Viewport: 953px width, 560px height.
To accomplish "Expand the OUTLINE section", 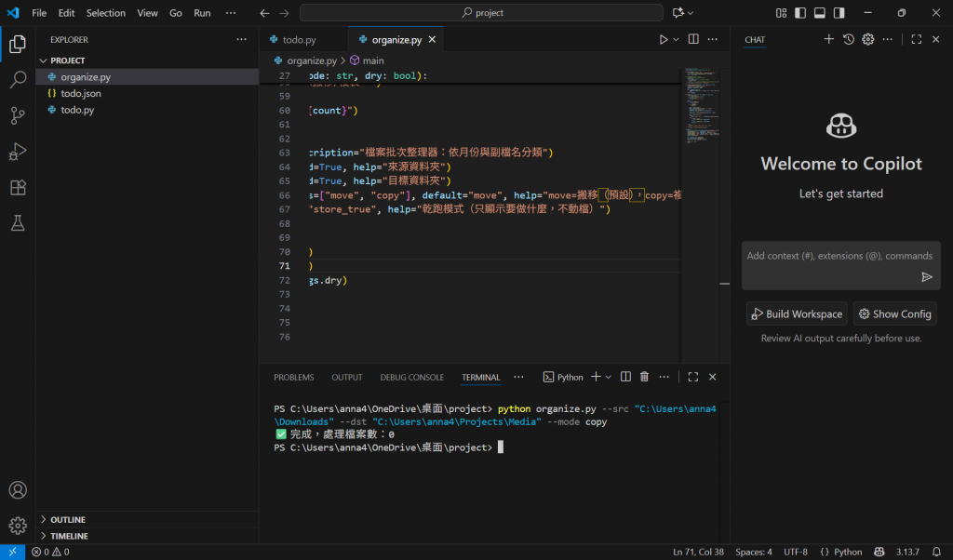I will 68,520.
